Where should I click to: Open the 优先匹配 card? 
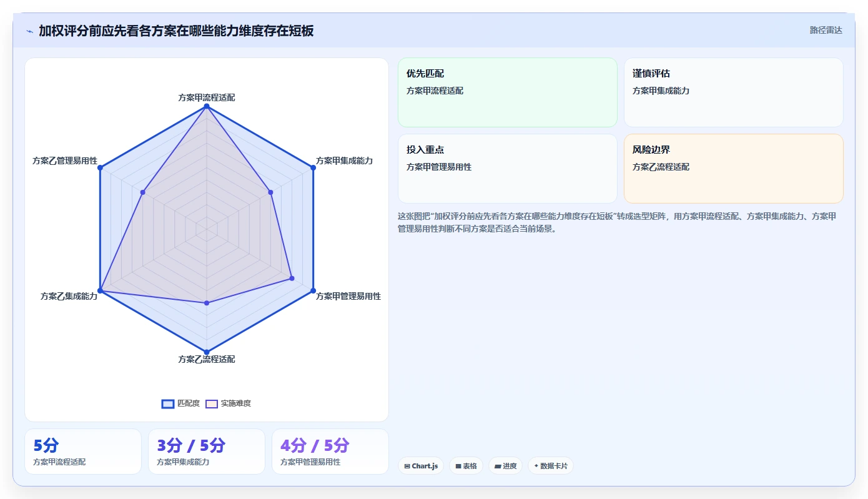pyautogui.click(x=507, y=92)
